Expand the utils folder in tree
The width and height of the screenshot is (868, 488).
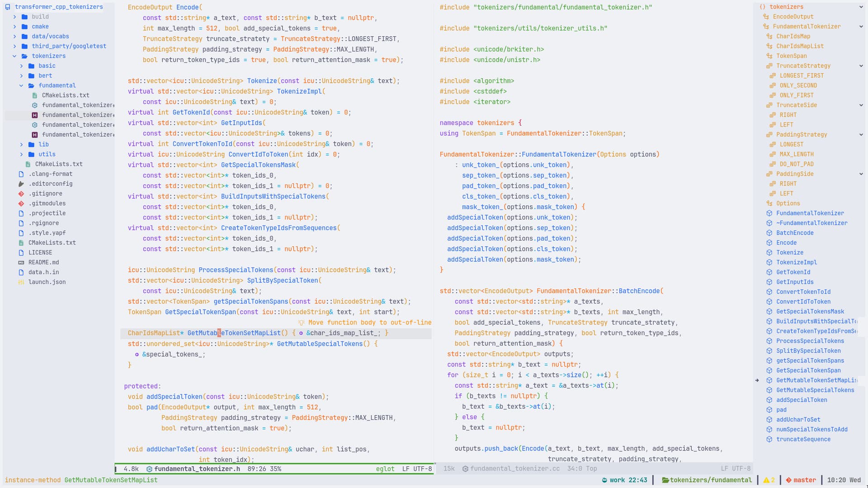tap(21, 155)
